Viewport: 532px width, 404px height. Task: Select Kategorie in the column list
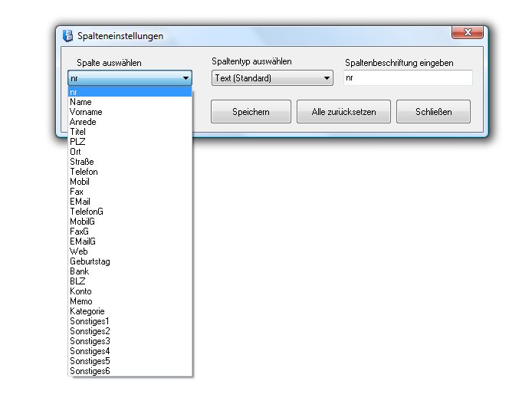coord(87,311)
